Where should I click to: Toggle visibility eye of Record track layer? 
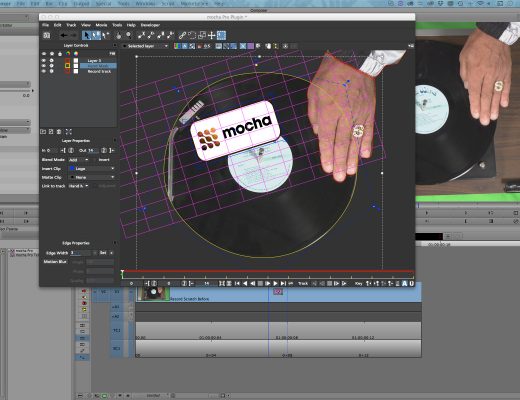[x=44, y=71]
